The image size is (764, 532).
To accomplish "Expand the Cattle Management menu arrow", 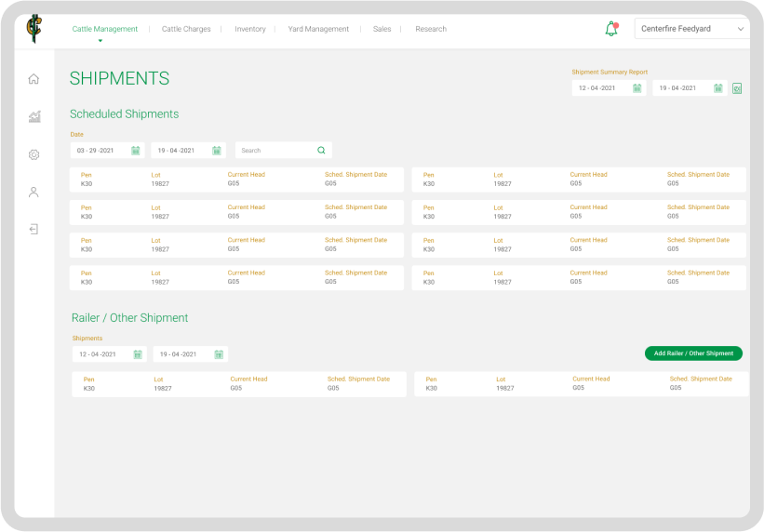I will pyautogui.click(x=101, y=40).
